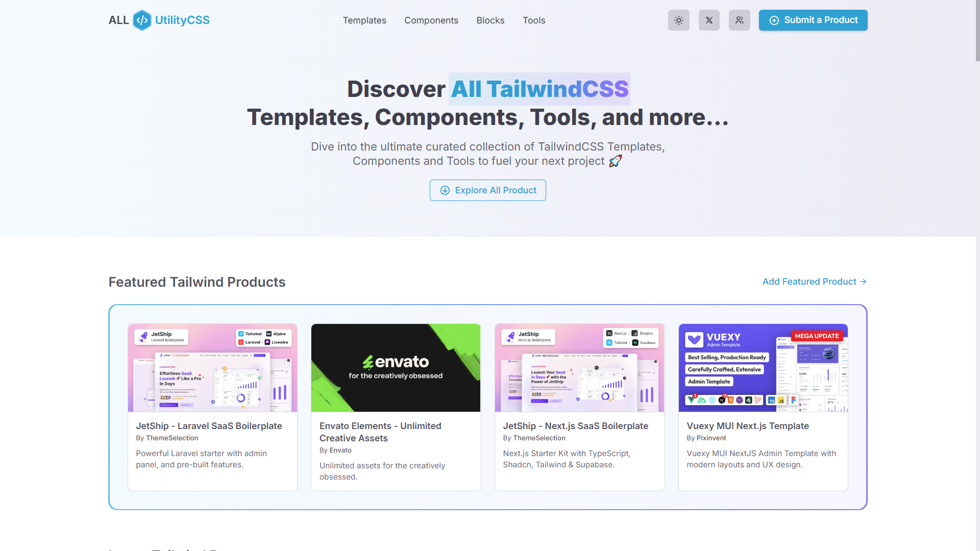Click the rocket emoji in hero subtitle
Image resolution: width=980 pixels, height=551 pixels.
tap(616, 161)
